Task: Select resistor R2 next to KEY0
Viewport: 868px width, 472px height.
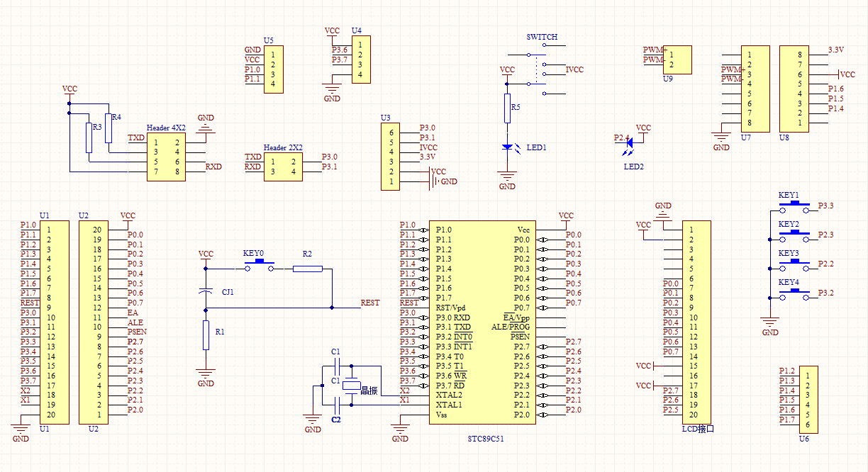Action: pos(307,269)
